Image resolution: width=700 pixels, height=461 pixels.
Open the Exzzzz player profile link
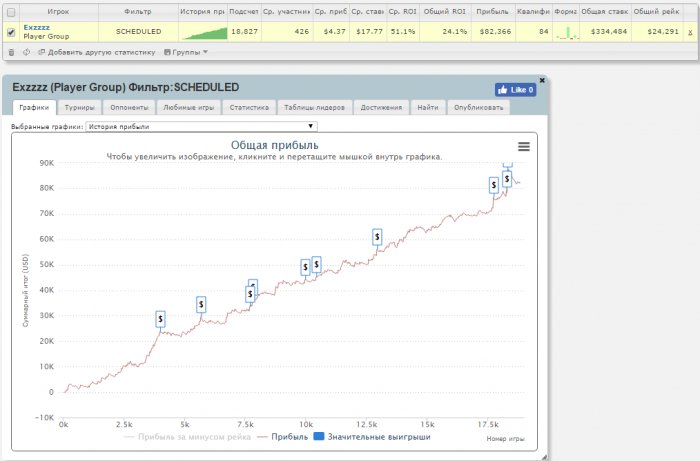point(37,27)
